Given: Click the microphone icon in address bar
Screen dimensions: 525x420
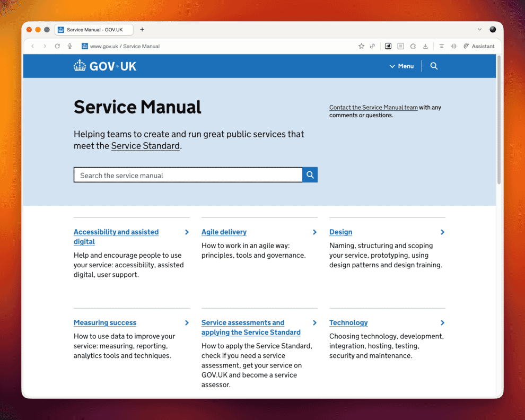Looking at the screenshot, I should click(69, 46).
